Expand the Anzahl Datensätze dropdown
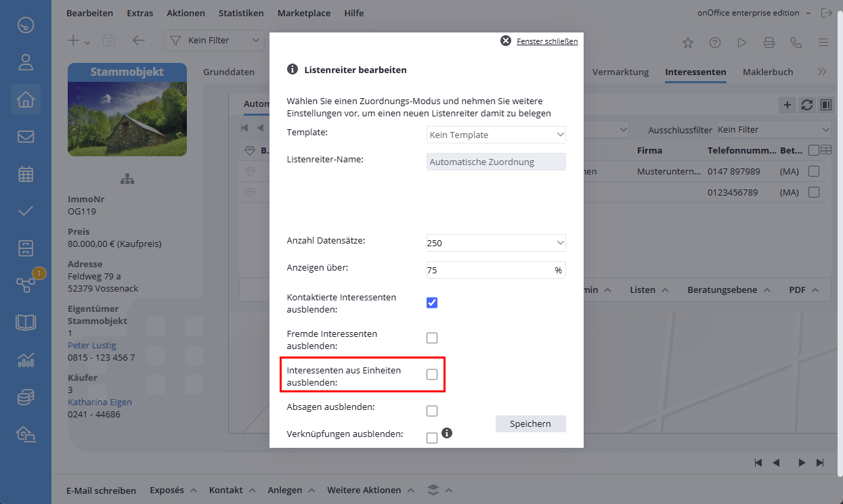 click(496, 243)
